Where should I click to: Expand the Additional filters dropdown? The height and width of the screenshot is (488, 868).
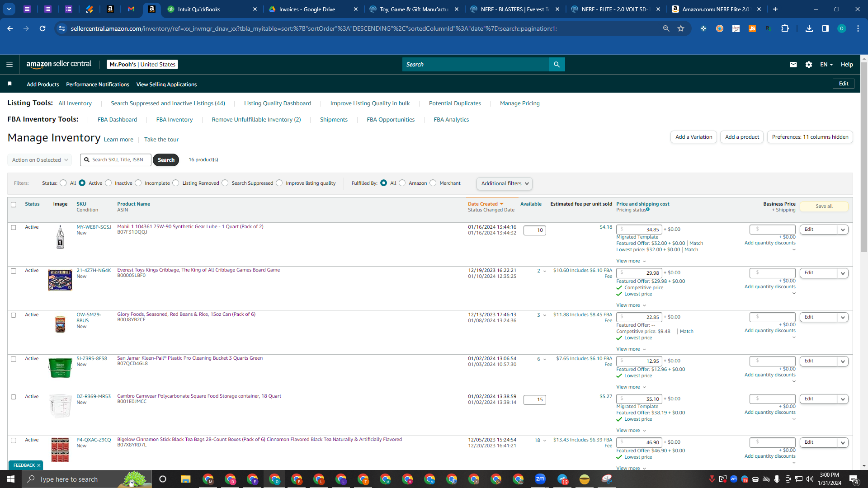click(504, 183)
